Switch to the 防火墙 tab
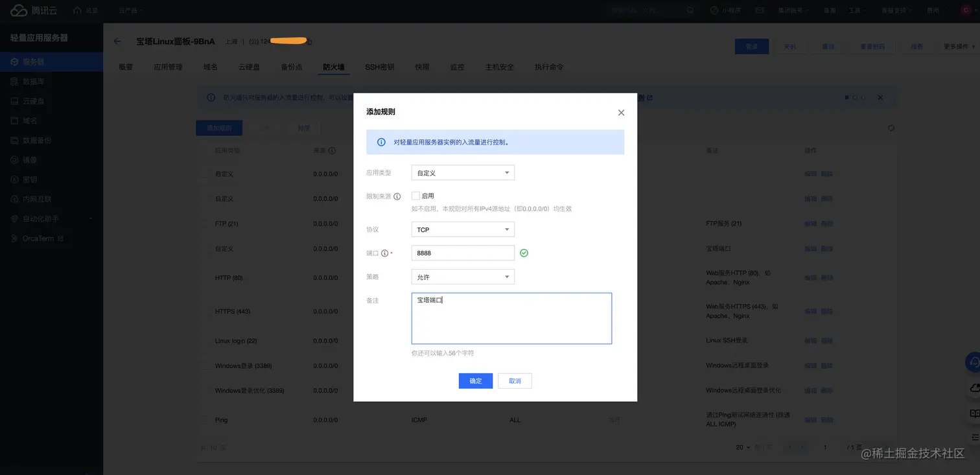980x475 pixels. point(334,67)
